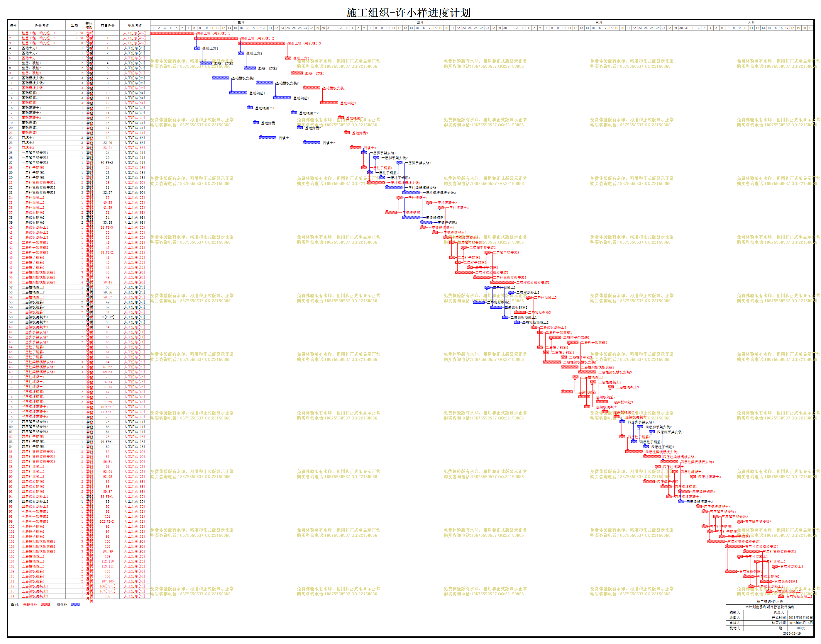Select the blue Gantt bar for 基础模板安装1
The image size is (821, 644).
pos(221,78)
